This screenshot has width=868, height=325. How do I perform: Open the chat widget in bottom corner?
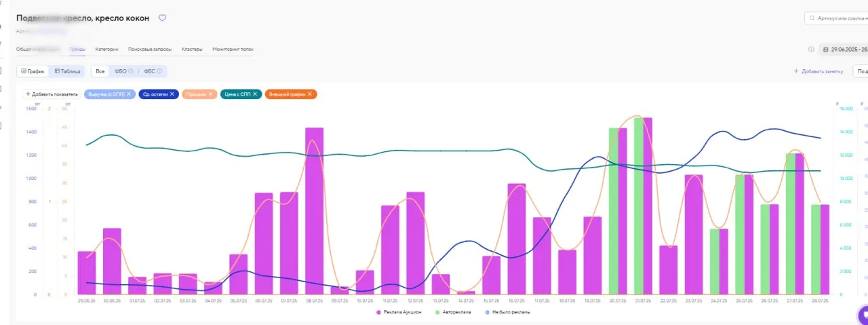[x=863, y=316]
